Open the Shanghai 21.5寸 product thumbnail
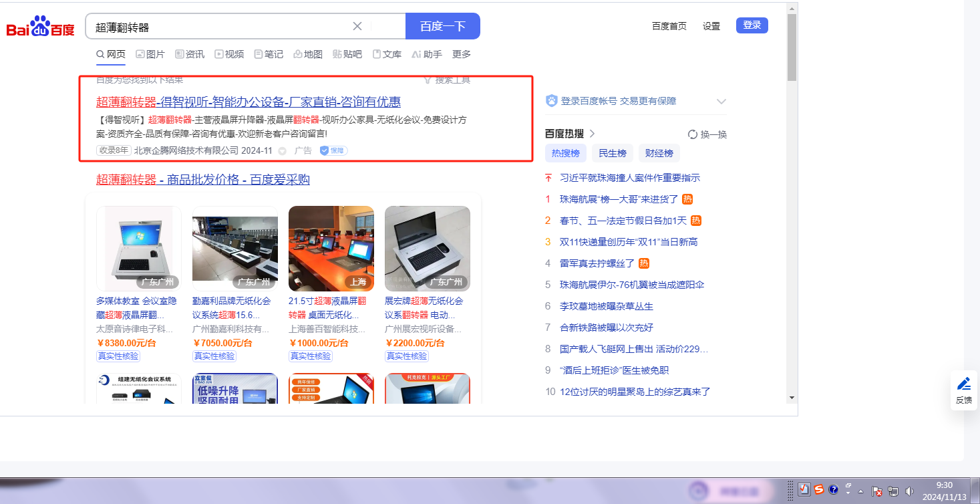Viewport: 980px width, 504px height. pos(331,249)
